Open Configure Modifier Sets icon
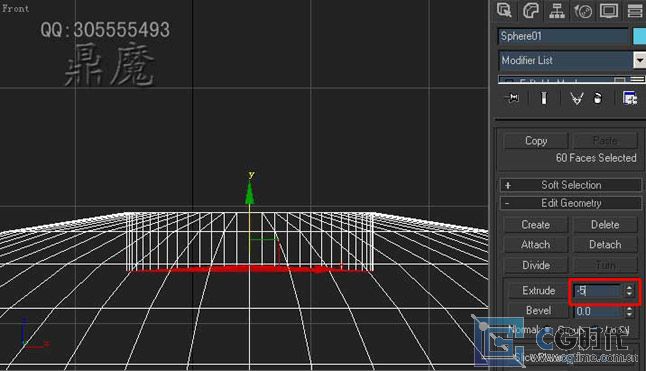 coord(630,98)
